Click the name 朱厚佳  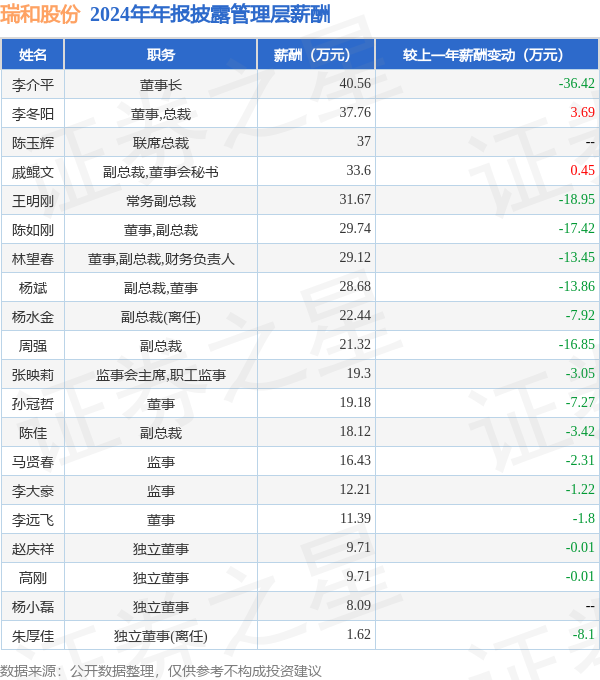pyautogui.click(x=33, y=636)
